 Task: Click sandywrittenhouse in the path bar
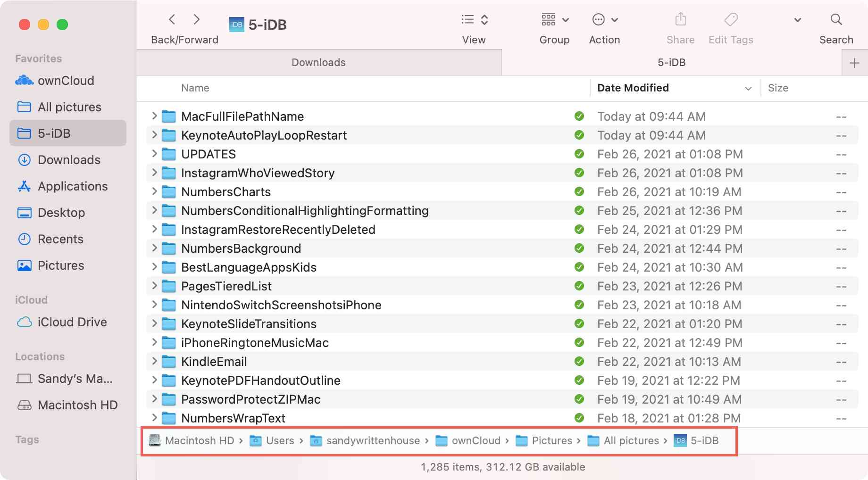(372, 440)
